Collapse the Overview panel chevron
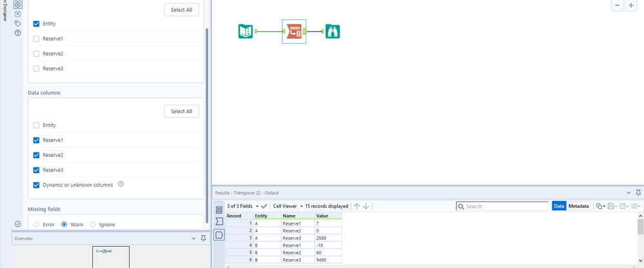The height and width of the screenshot is (268, 644). [194, 238]
